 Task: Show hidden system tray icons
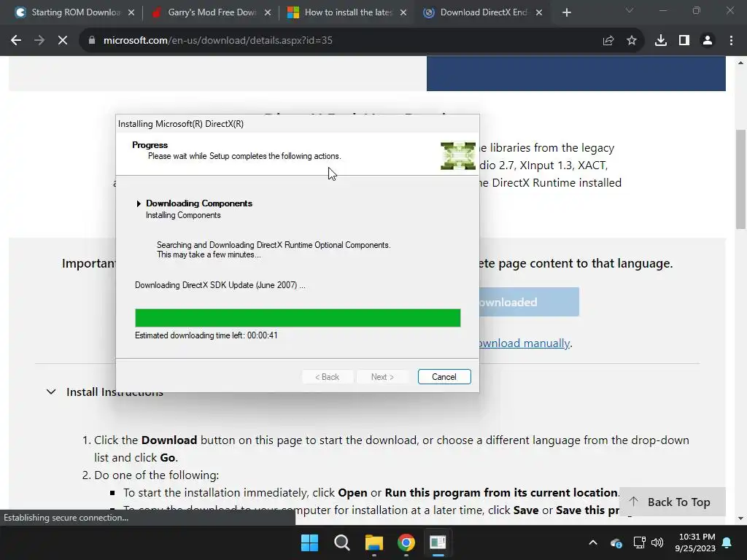tap(593, 542)
